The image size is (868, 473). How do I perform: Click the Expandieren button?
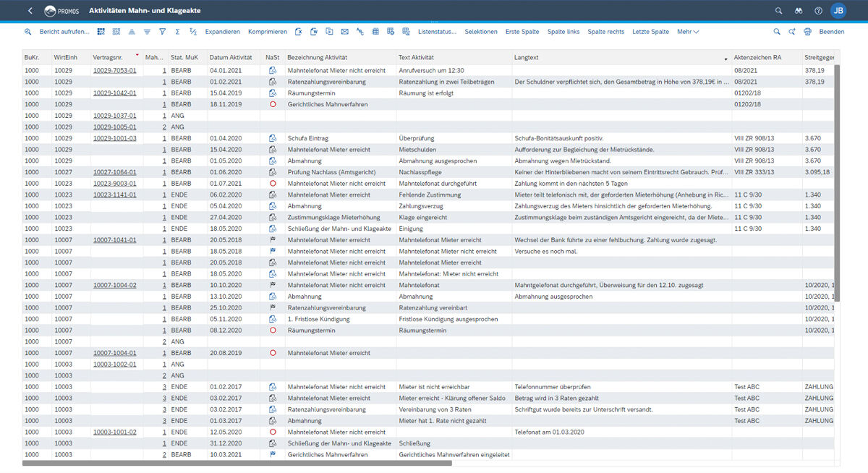(222, 32)
